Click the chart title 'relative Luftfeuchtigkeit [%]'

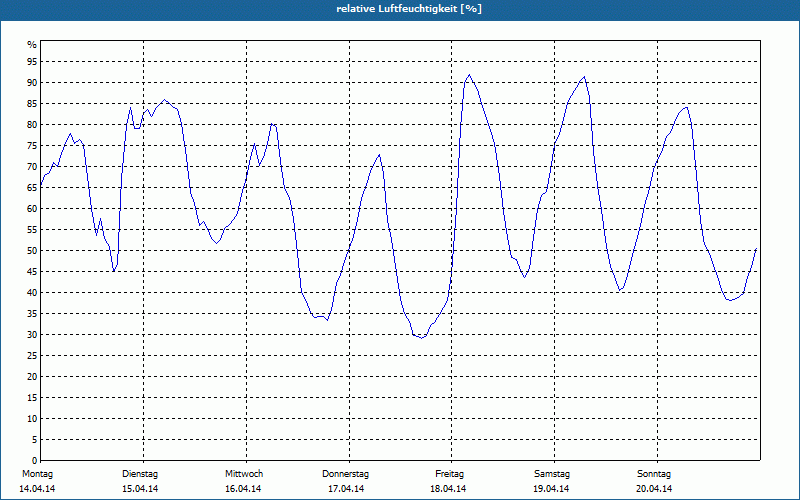pyautogui.click(x=409, y=9)
